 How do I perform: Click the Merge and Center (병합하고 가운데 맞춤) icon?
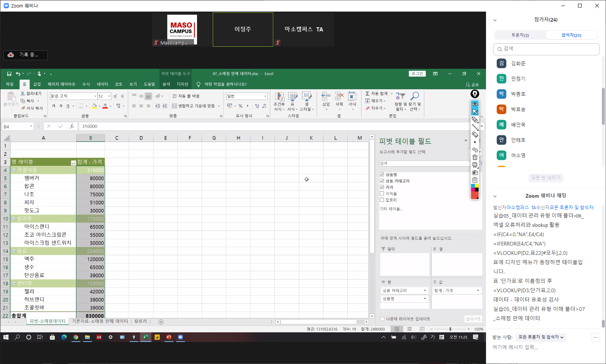point(174,106)
